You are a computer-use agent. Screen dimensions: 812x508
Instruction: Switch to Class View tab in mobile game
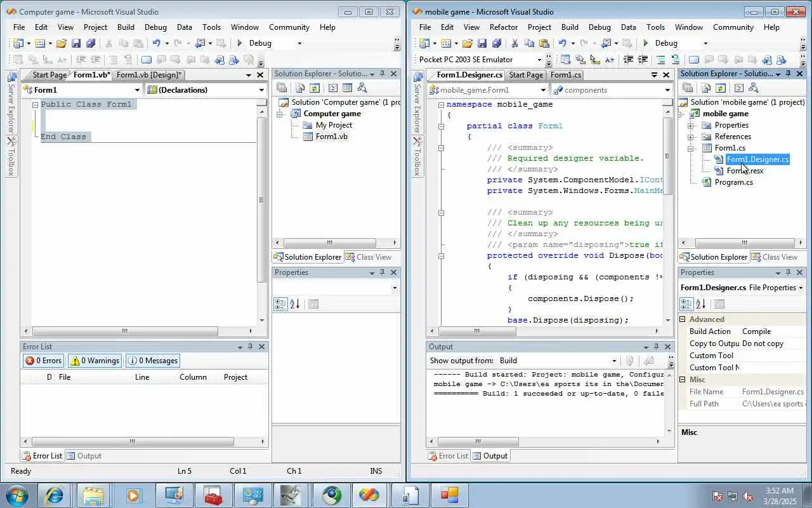click(x=774, y=257)
